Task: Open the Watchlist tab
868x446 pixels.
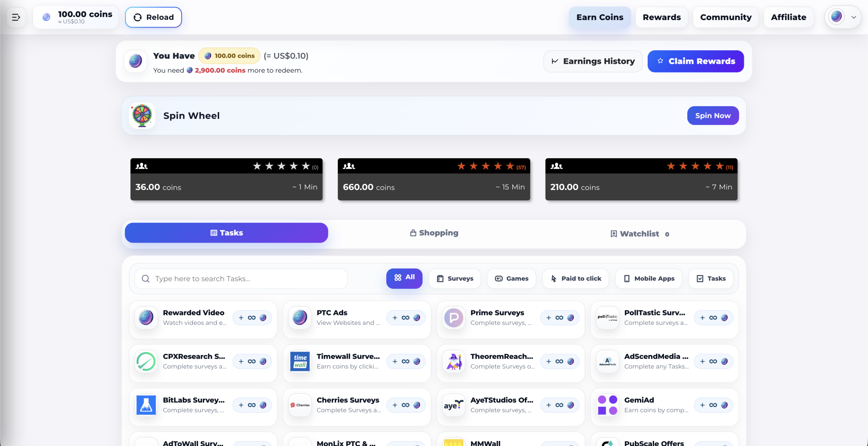Action: pos(639,234)
